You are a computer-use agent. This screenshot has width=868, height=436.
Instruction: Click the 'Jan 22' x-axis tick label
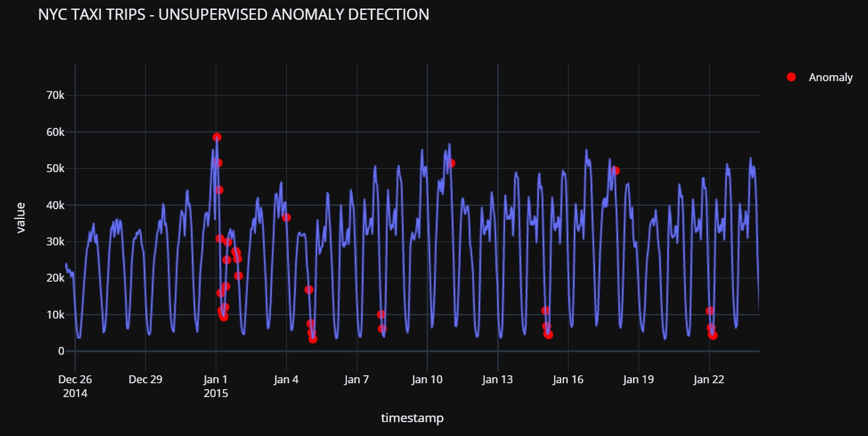(709, 380)
